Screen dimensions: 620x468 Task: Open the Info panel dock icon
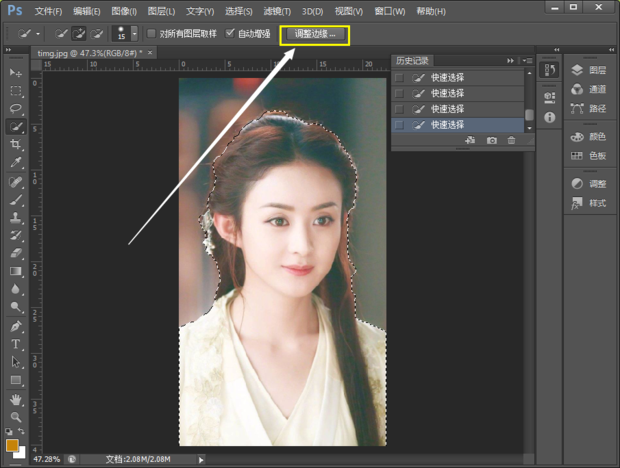click(x=550, y=117)
